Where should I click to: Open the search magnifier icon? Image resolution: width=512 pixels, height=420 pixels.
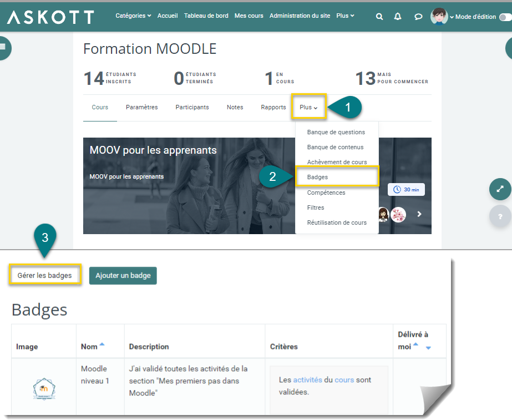[x=379, y=17]
